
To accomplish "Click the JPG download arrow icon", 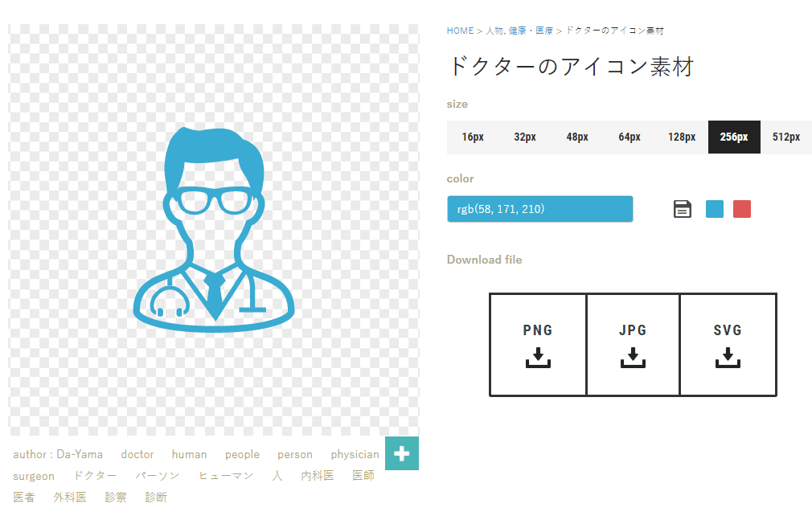I will click(x=633, y=358).
